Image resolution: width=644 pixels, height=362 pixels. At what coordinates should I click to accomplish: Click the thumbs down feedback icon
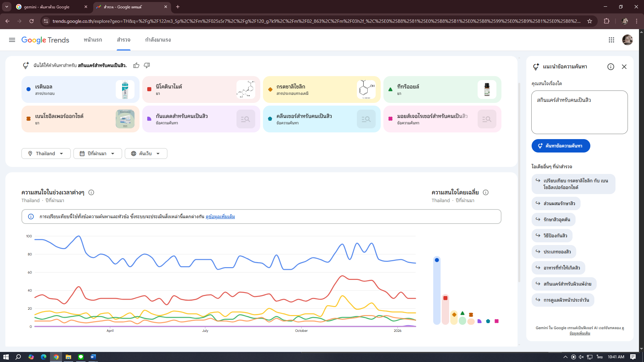point(147,65)
